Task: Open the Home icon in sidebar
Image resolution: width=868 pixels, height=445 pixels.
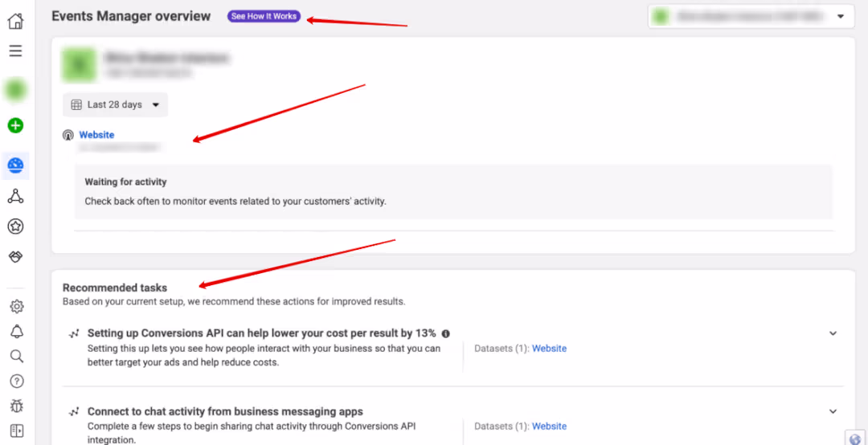Action: tap(15, 22)
